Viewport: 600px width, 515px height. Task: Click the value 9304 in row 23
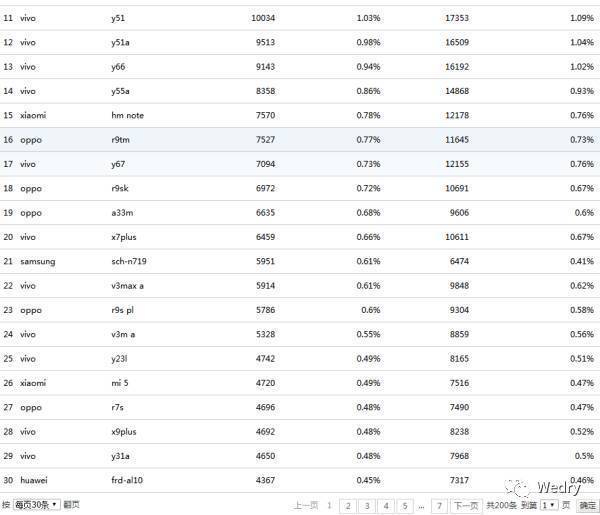(459, 310)
